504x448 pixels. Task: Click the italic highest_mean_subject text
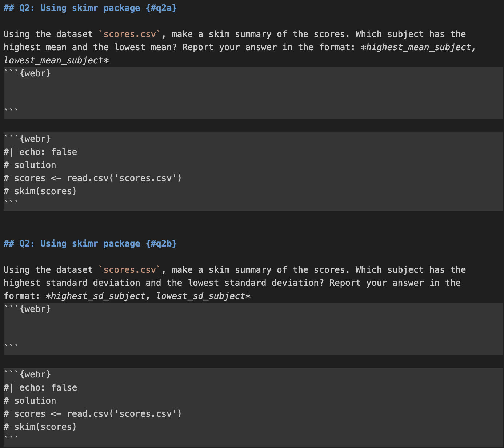point(418,47)
